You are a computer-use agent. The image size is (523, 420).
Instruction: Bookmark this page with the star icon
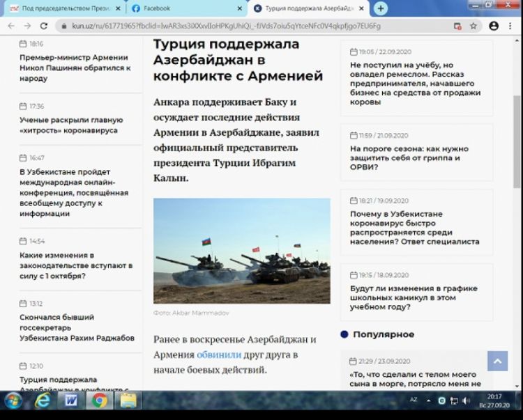pyautogui.click(x=474, y=26)
